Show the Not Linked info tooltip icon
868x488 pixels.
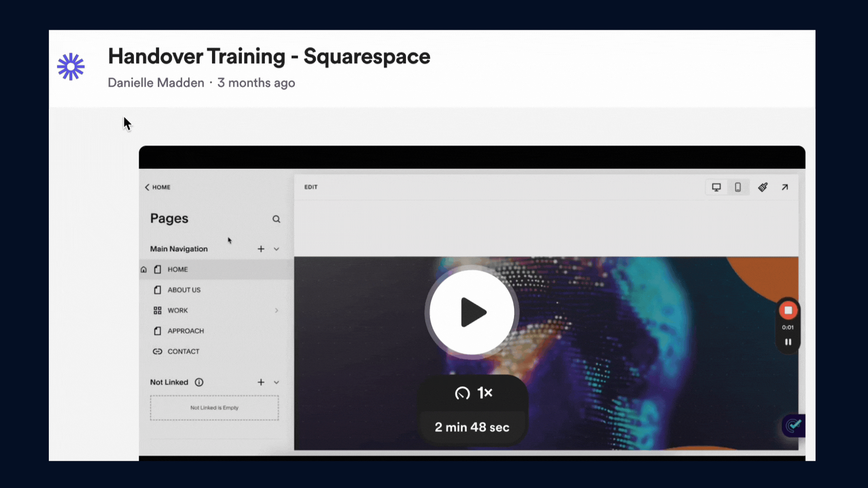click(x=199, y=382)
